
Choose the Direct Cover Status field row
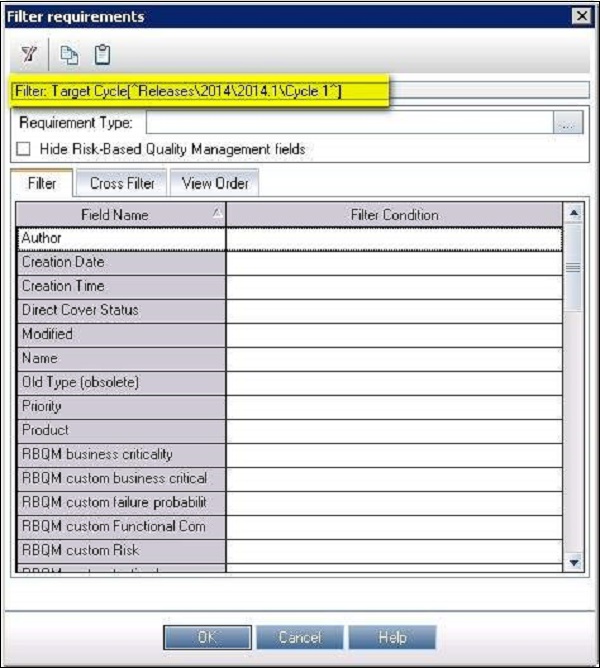coord(120,310)
